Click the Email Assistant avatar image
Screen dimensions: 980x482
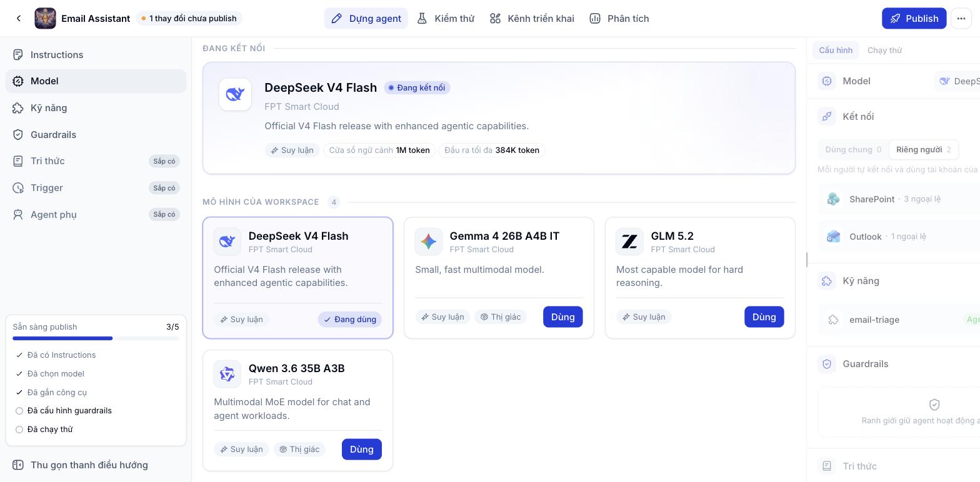(x=45, y=19)
